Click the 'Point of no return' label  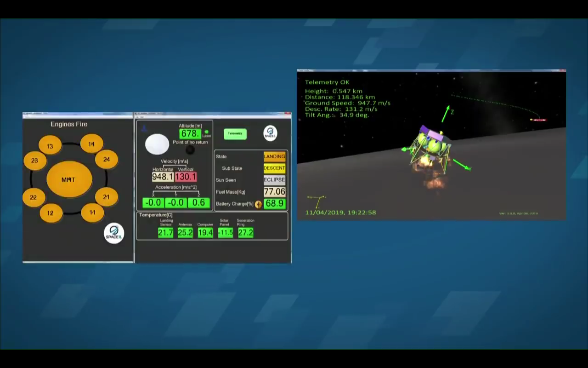190,142
